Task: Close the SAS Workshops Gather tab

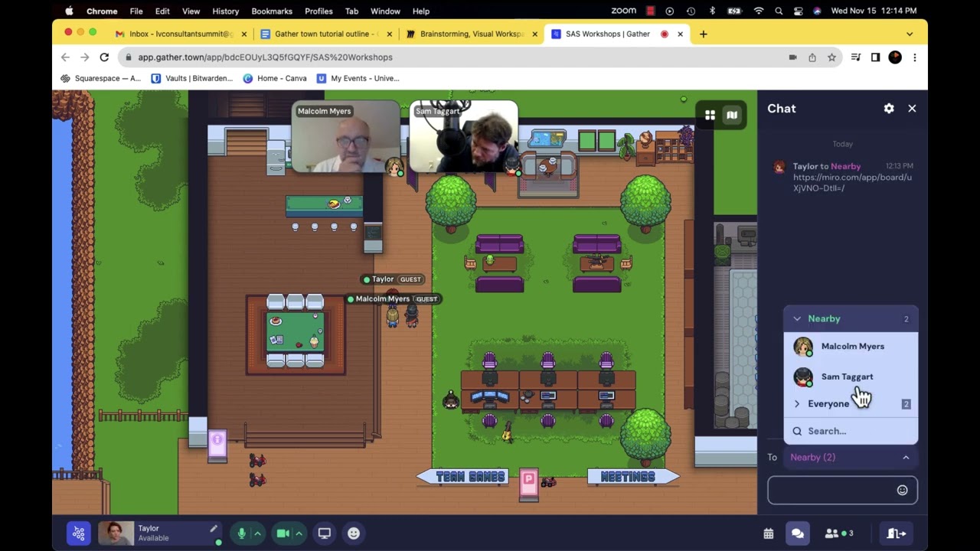Action: point(680,34)
